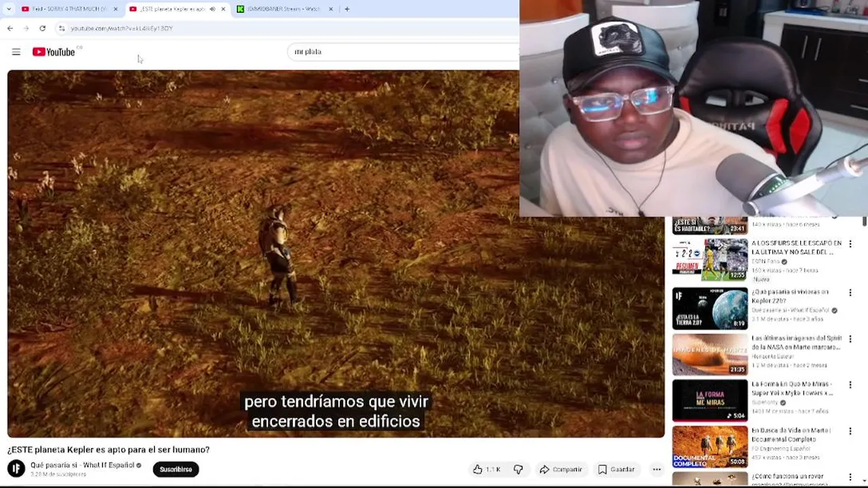The width and height of the screenshot is (868, 488).
Task: Open options menu for Spirit NASA video
Action: [x=850, y=339]
